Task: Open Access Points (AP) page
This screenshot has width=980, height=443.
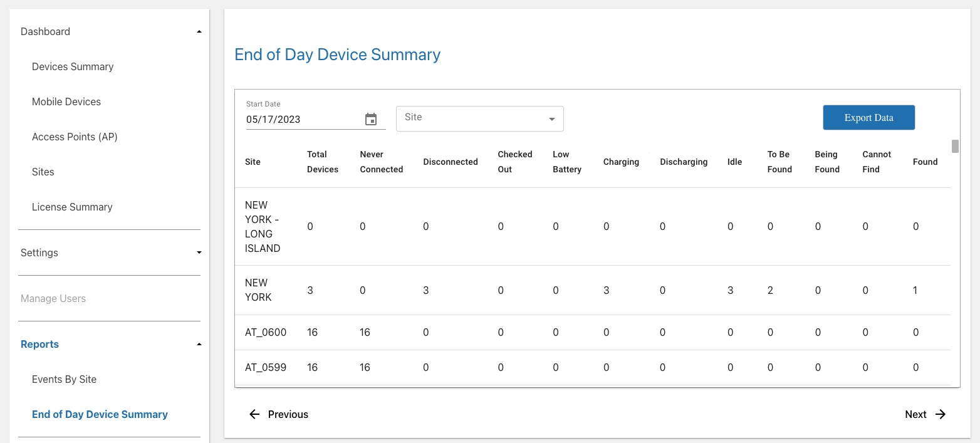Action: click(x=75, y=137)
